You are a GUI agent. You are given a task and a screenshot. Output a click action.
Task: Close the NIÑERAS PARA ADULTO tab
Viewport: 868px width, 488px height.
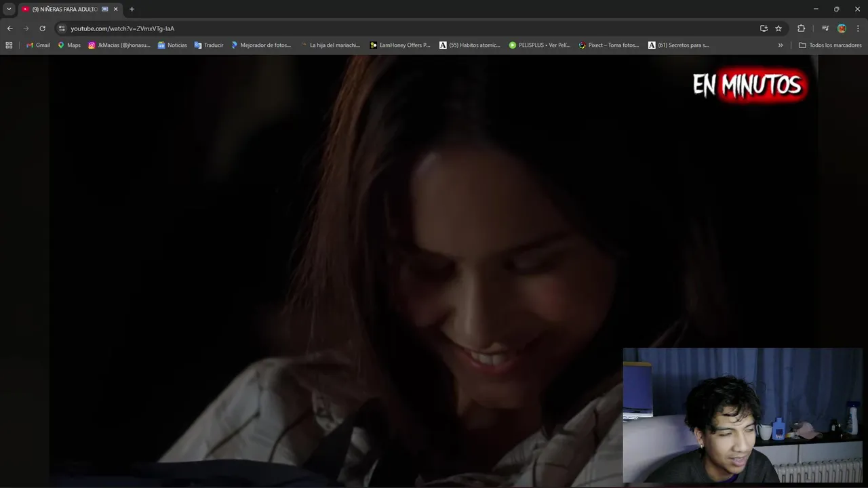[x=115, y=9]
